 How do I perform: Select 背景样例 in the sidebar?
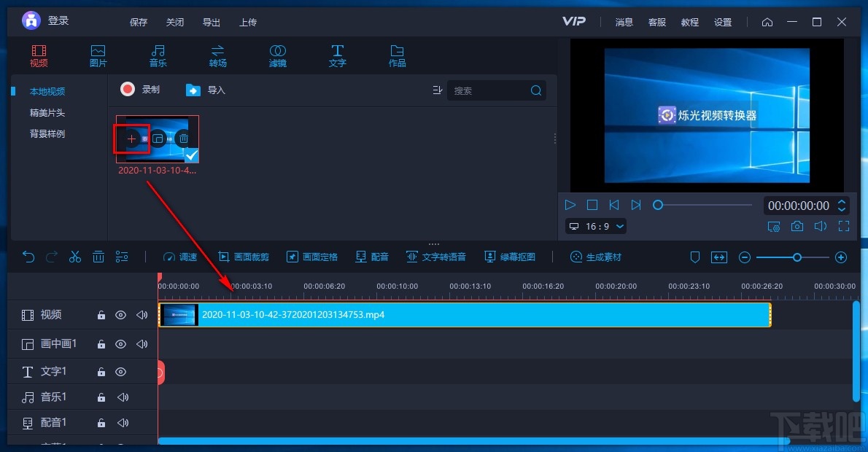point(47,134)
